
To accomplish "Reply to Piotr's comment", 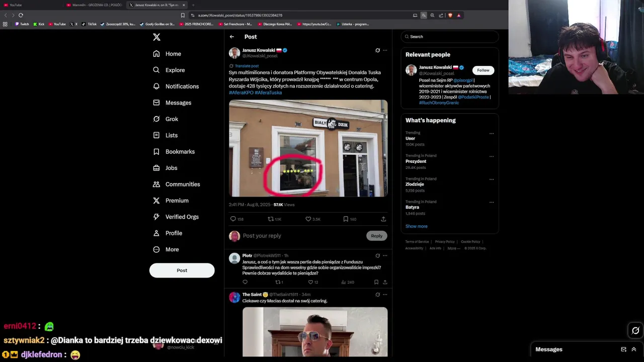I will click(245, 282).
